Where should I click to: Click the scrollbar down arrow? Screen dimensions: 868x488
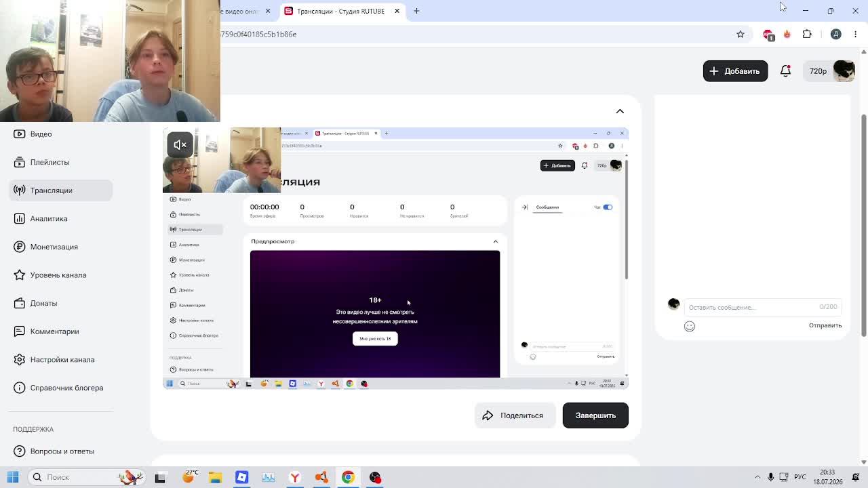pos(863,462)
